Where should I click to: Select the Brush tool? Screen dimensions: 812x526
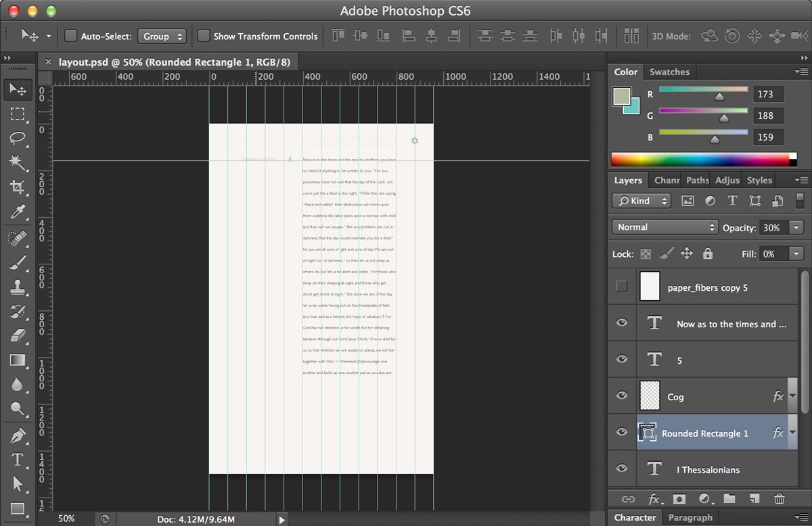(18, 262)
